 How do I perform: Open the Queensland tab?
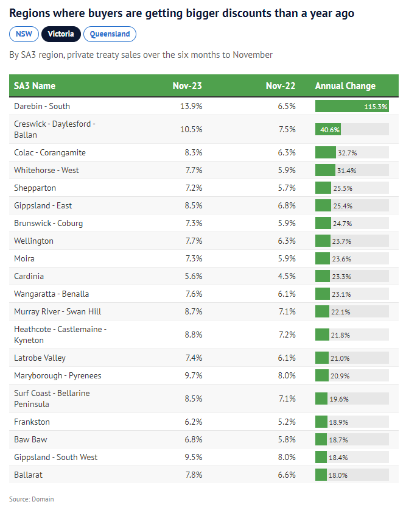click(110, 34)
